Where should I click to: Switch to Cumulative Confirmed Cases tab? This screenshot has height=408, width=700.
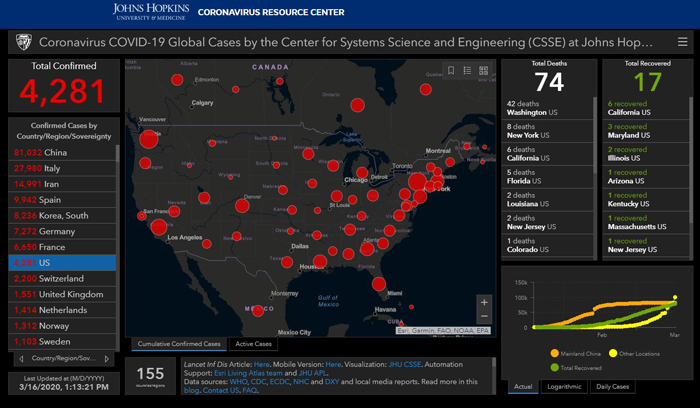point(179,344)
